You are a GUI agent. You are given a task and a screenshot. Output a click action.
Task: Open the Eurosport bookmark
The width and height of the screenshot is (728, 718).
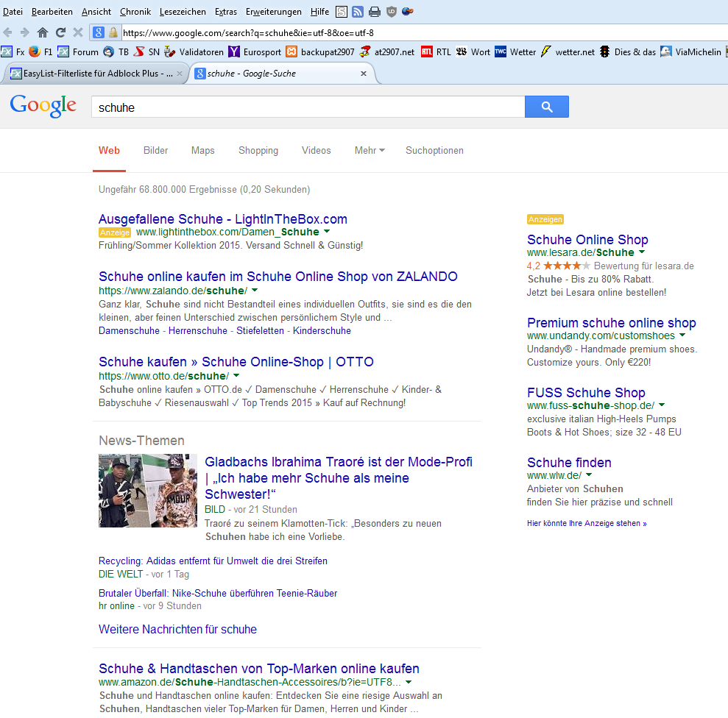tap(255, 52)
